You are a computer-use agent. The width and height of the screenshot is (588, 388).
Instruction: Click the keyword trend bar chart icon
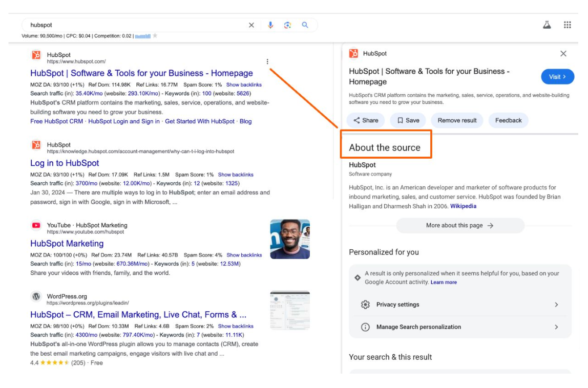[143, 36]
